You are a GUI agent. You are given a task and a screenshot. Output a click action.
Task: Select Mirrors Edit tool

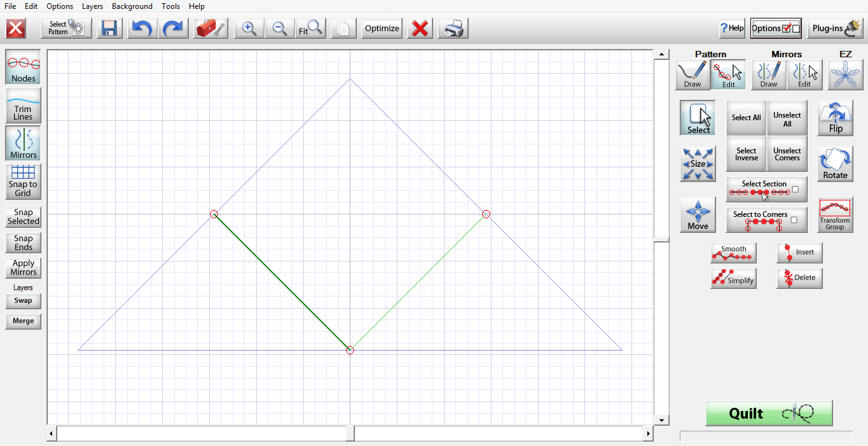point(804,75)
